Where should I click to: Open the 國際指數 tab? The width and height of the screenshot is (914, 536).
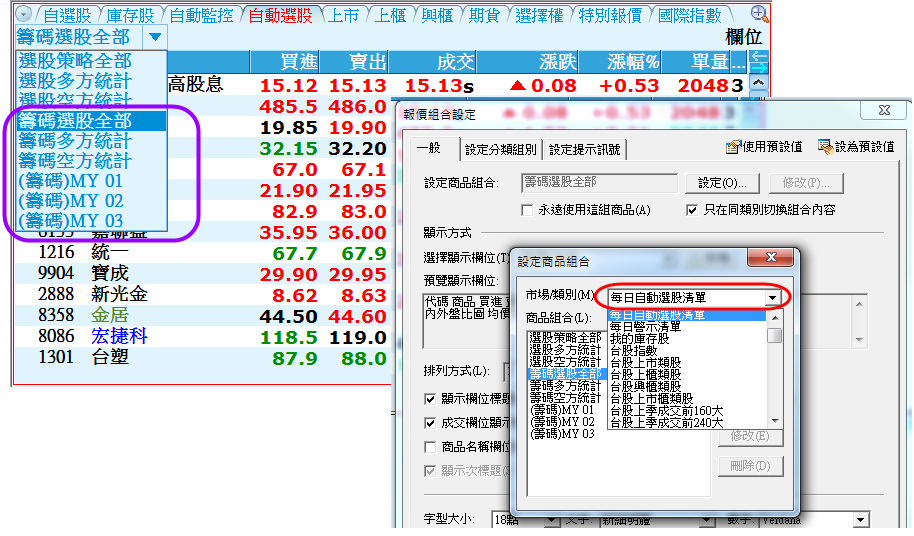[690, 15]
